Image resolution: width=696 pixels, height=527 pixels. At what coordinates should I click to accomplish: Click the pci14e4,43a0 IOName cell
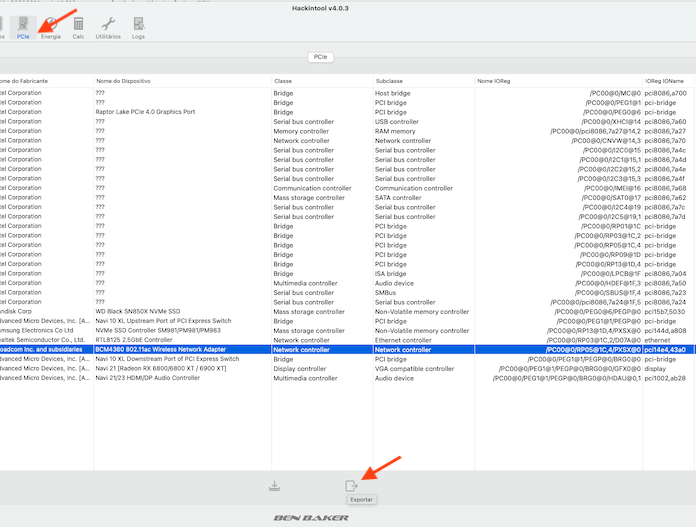tap(665, 350)
